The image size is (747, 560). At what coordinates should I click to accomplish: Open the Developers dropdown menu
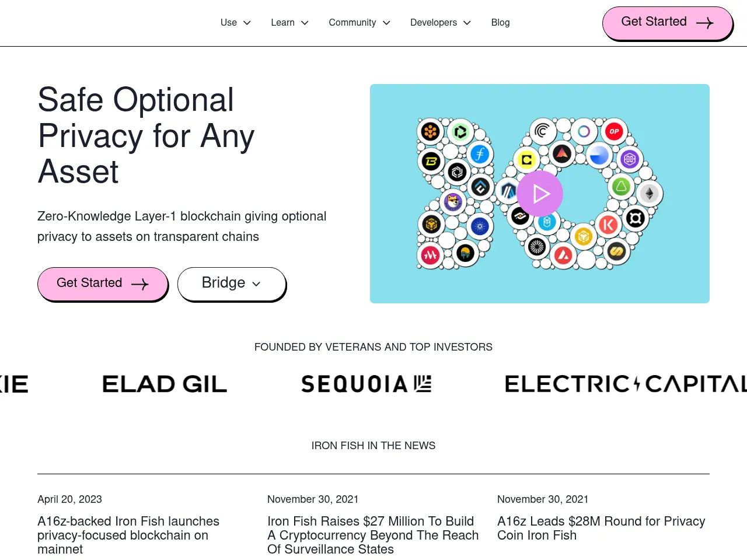pyautogui.click(x=440, y=23)
